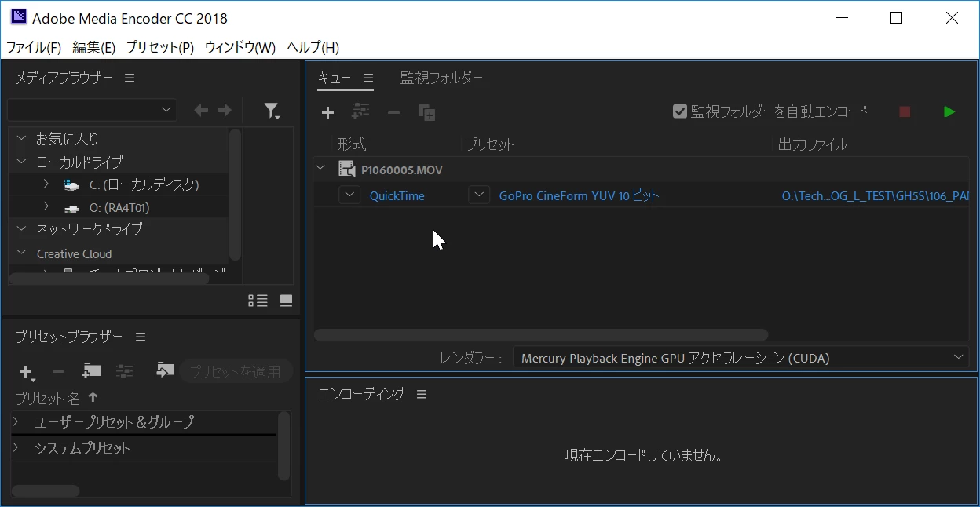Viewport: 980px width, 507px height.
Task: Collapse the ネットワークドライブ section
Action: coord(21,229)
